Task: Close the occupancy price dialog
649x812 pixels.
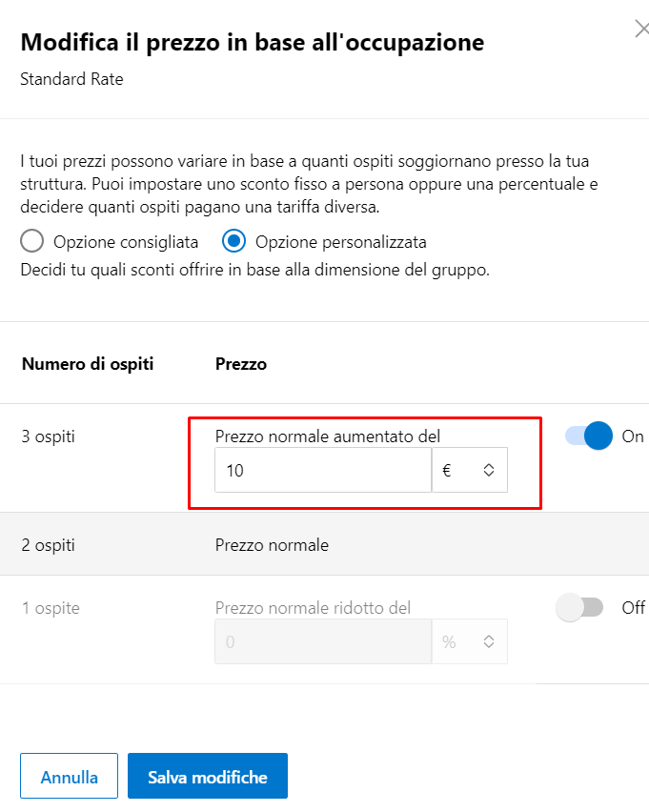Action: point(641,29)
